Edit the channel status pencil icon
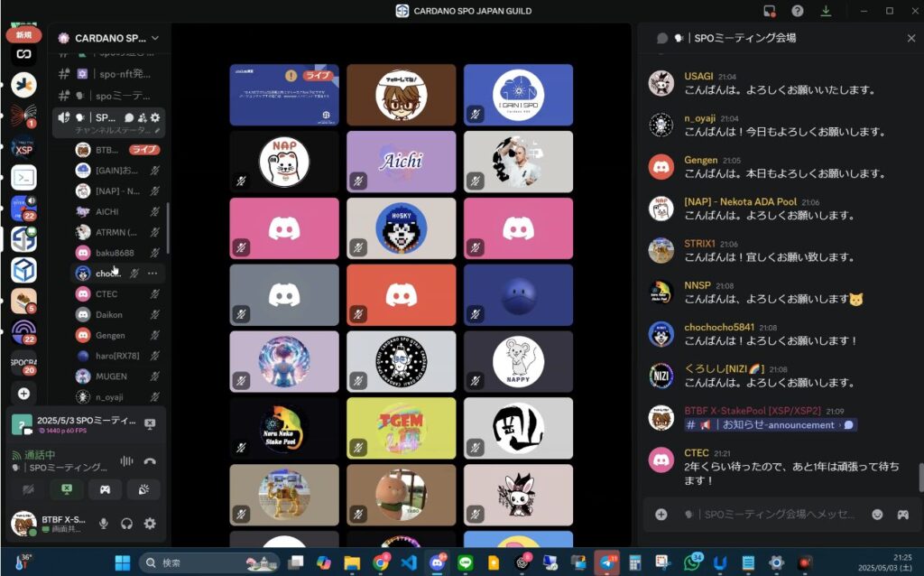 pyautogui.click(x=157, y=130)
